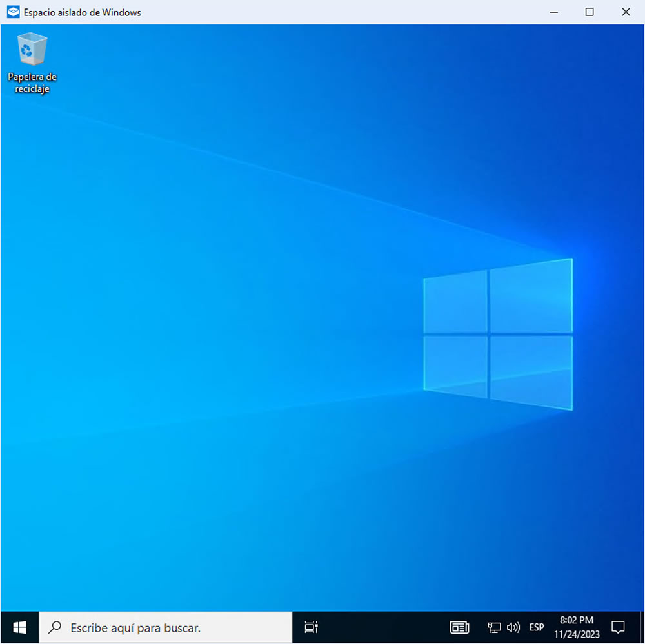Minimize the Espacio aislado de Windows window
The image size is (645, 644).
click(x=553, y=12)
